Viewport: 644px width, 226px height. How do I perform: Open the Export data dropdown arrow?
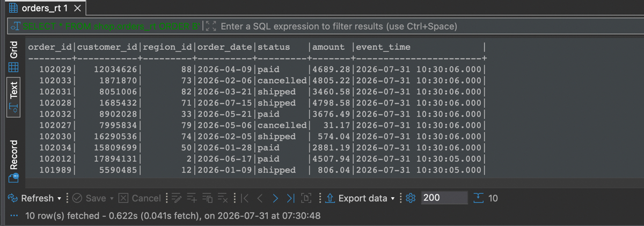393,199
